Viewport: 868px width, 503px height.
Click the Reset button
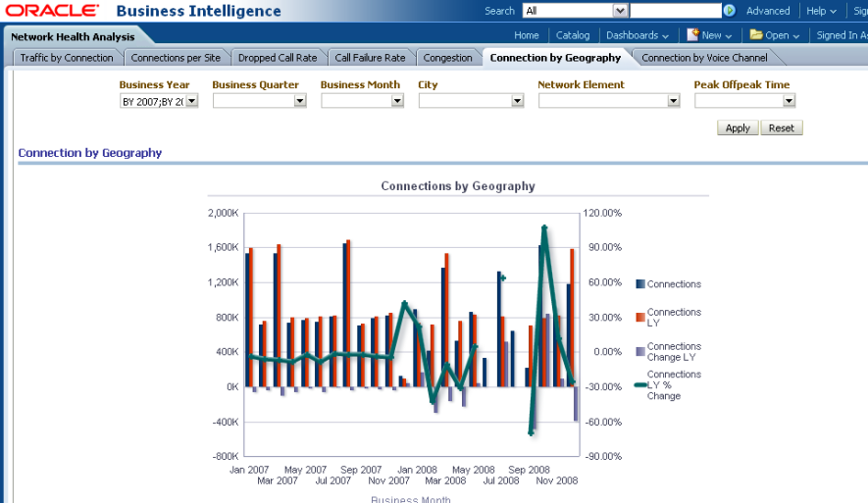(781, 128)
